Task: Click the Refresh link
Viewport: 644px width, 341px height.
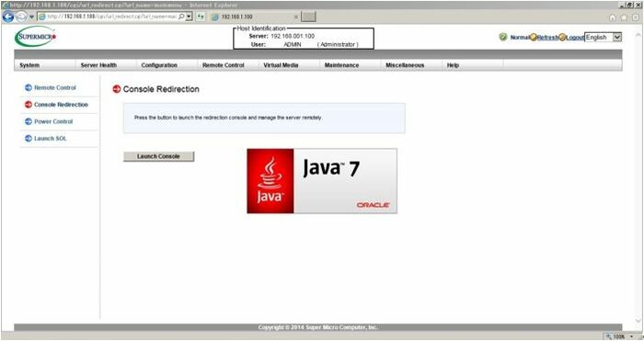Action: 548,38
